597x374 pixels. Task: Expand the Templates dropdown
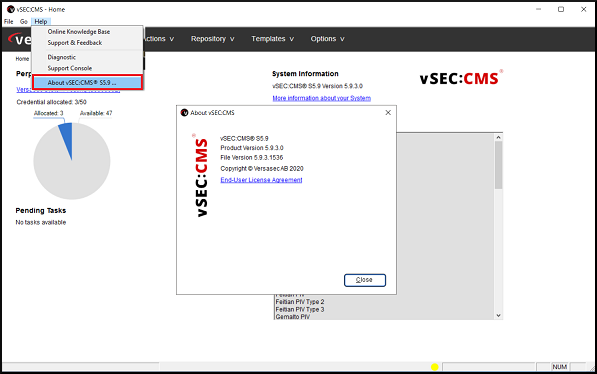point(272,39)
